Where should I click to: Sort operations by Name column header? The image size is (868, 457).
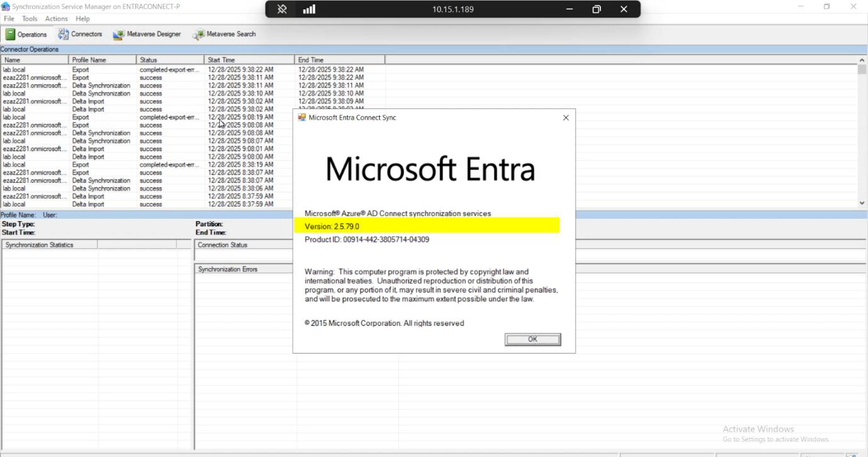click(x=35, y=60)
